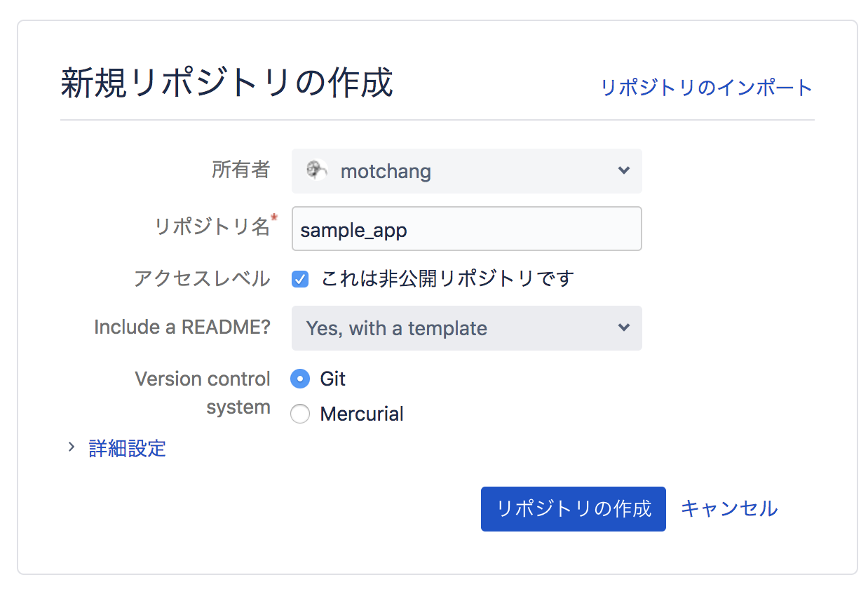Open the 所有者 owner dropdown
868x589 pixels.
coord(466,170)
